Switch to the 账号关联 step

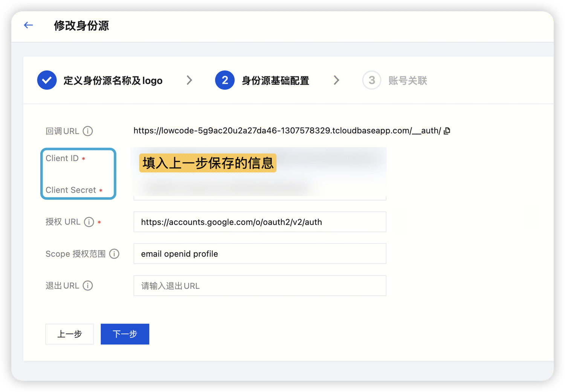(x=408, y=80)
